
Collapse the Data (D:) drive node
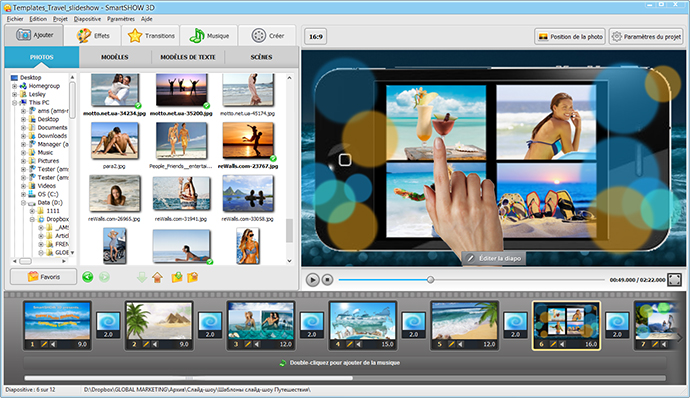pos(23,203)
